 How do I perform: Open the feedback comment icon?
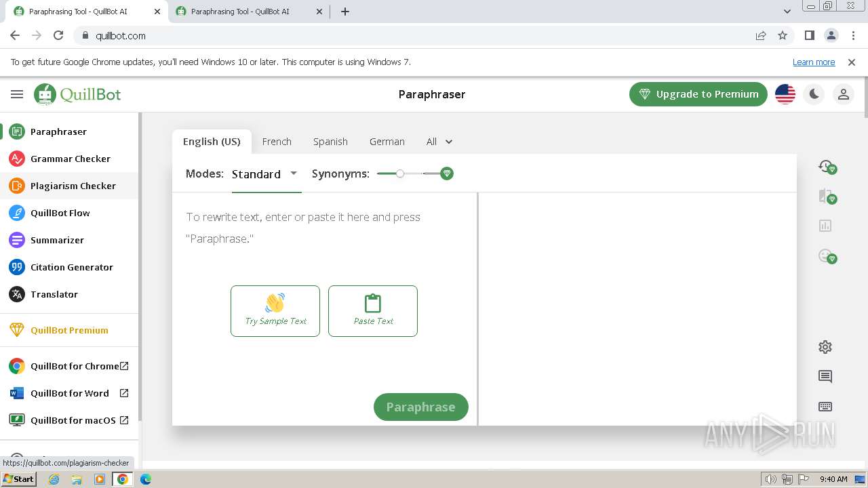pos(825,377)
